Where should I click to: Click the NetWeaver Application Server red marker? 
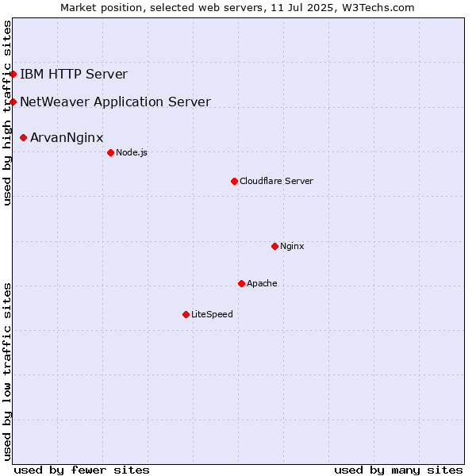pos(13,102)
